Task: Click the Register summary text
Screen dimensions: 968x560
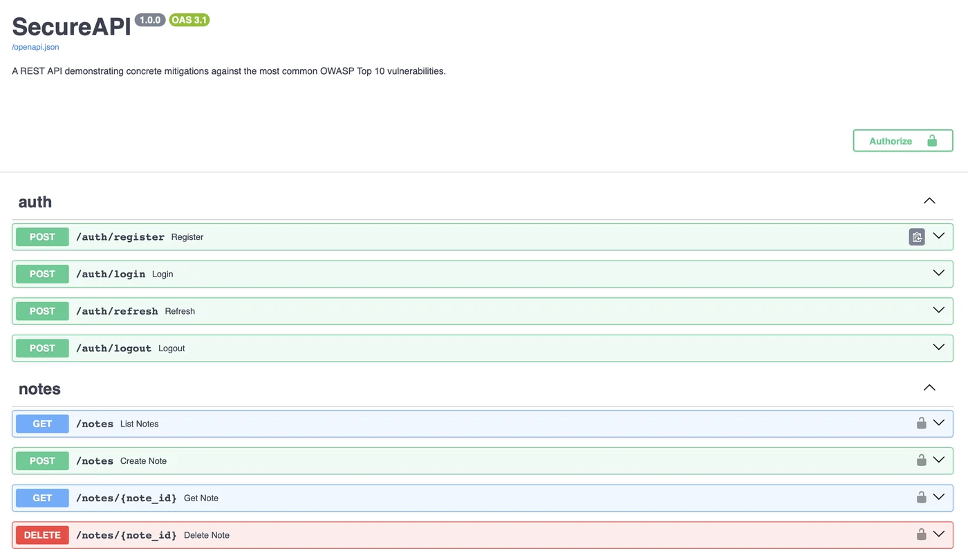Action: [x=187, y=237]
